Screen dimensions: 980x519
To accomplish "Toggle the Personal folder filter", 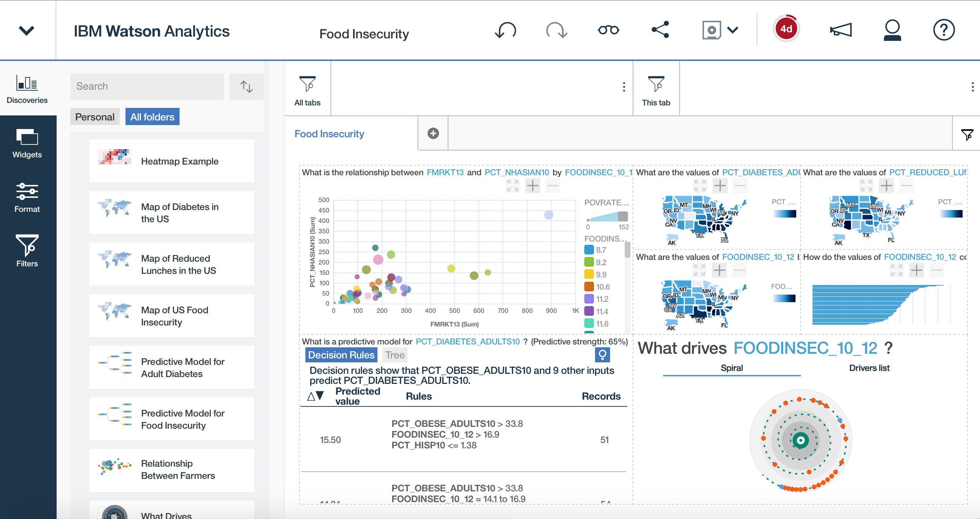I will (x=95, y=117).
